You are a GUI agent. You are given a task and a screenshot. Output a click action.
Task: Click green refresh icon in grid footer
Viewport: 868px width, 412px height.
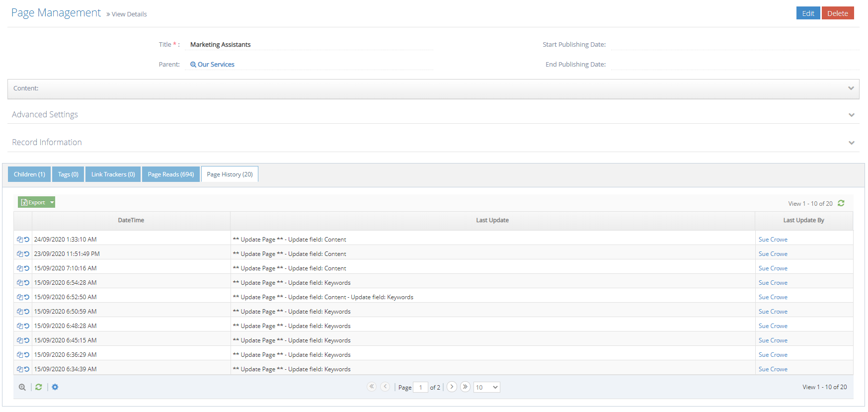coord(38,387)
